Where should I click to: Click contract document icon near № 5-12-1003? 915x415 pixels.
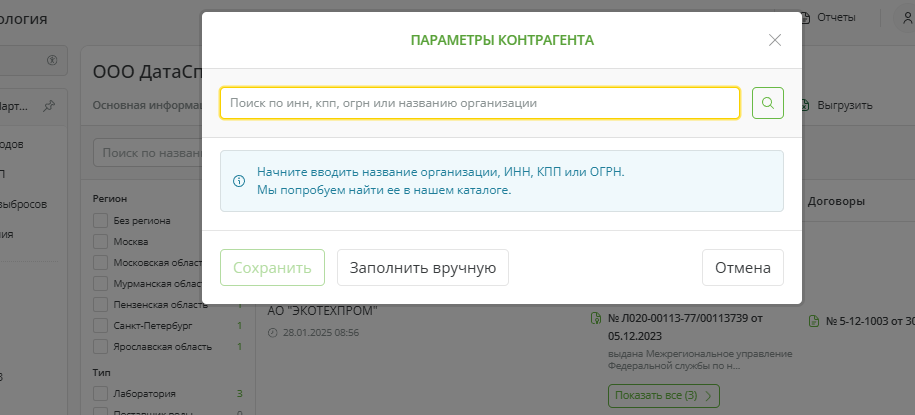tap(814, 321)
